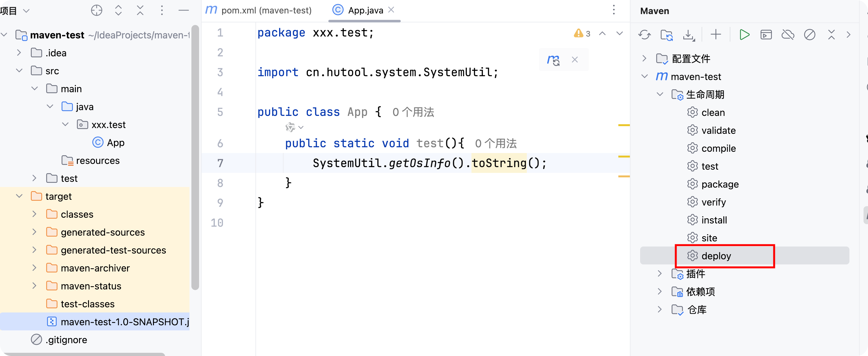The width and height of the screenshot is (868, 356).
Task: Expand the maven-archiver folder
Action: [34, 268]
